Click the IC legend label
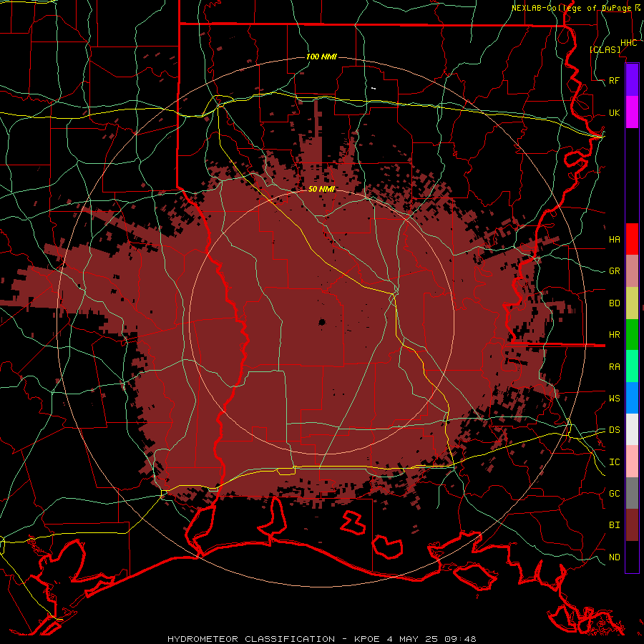The height and width of the screenshot is (644, 644). [x=614, y=462]
